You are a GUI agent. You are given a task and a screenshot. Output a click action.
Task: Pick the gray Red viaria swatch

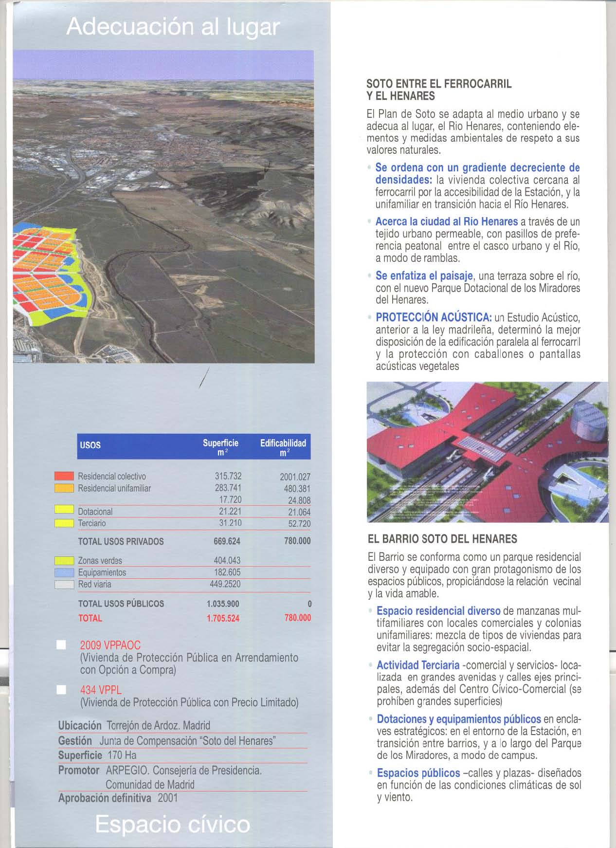[64, 585]
